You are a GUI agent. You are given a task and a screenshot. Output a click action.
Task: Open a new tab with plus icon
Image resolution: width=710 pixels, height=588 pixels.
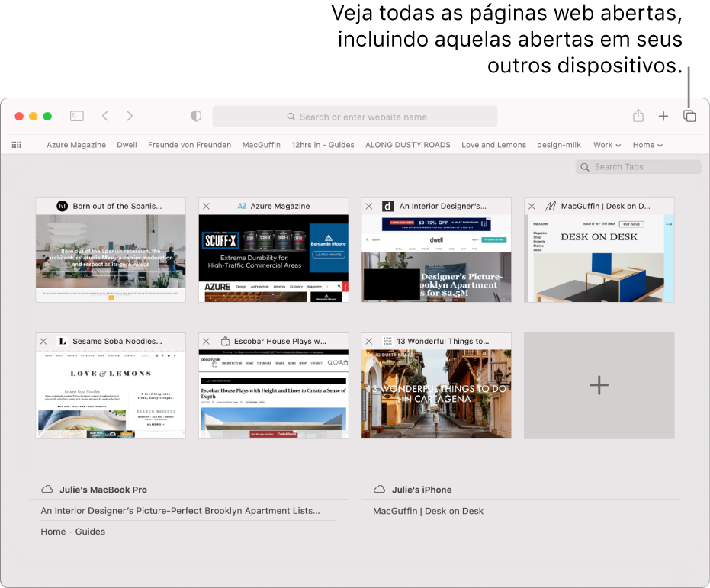[x=663, y=117]
